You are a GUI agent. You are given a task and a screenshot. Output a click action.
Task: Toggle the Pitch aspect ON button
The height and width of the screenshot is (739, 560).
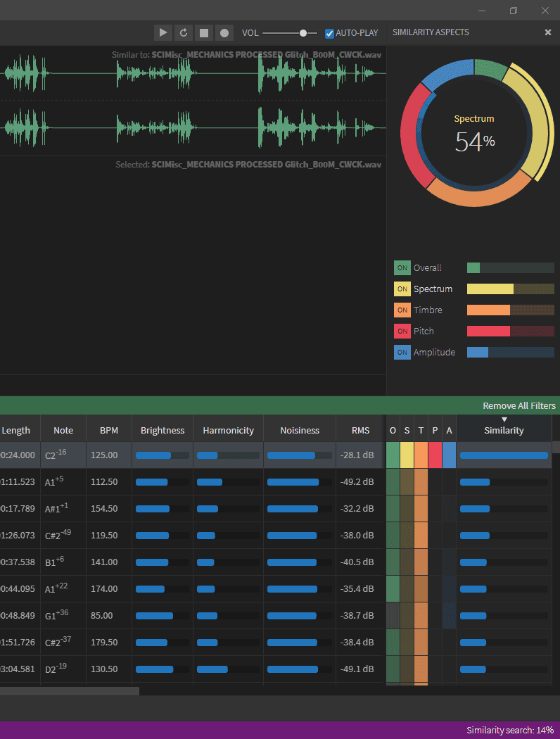click(x=402, y=331)
